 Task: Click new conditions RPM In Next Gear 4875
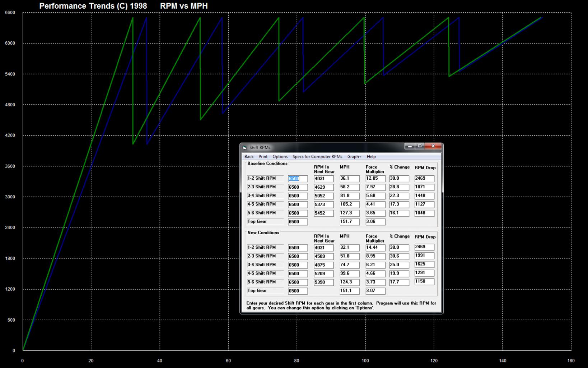point(324,265)
